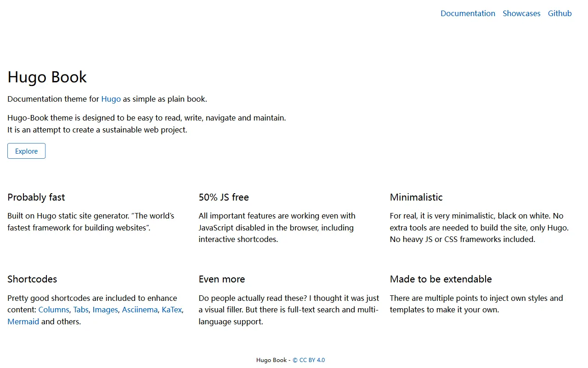Click the Made to be extendable heading

coord(441,279)
